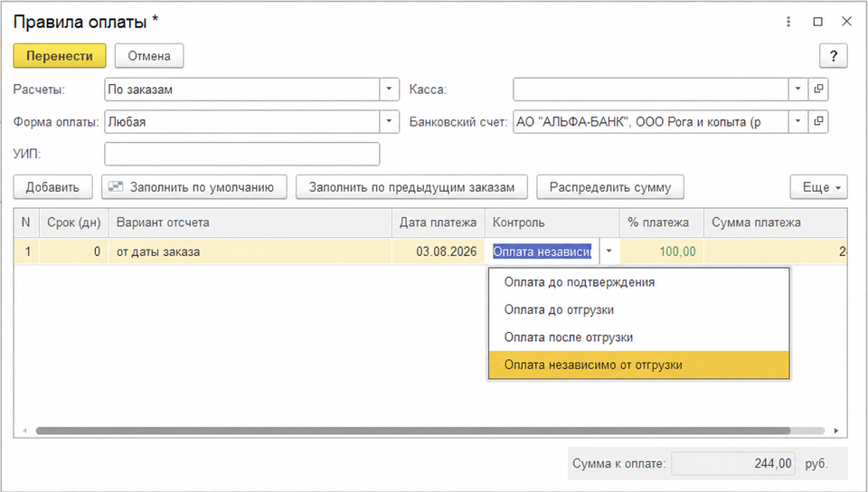Open the three-dot window options menu
Screen dimensions: 868x492
pos(788,22)
